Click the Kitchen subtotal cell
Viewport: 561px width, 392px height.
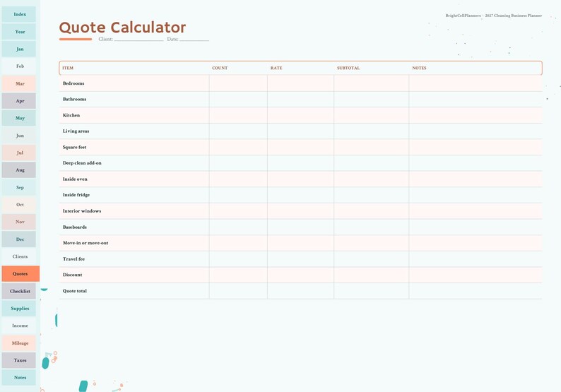coord(372,115)
